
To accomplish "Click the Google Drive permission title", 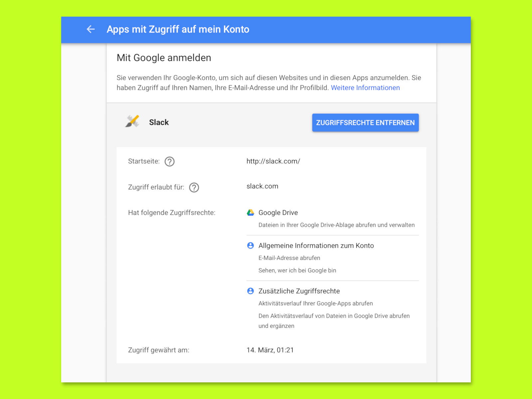I will coord(278,213).
